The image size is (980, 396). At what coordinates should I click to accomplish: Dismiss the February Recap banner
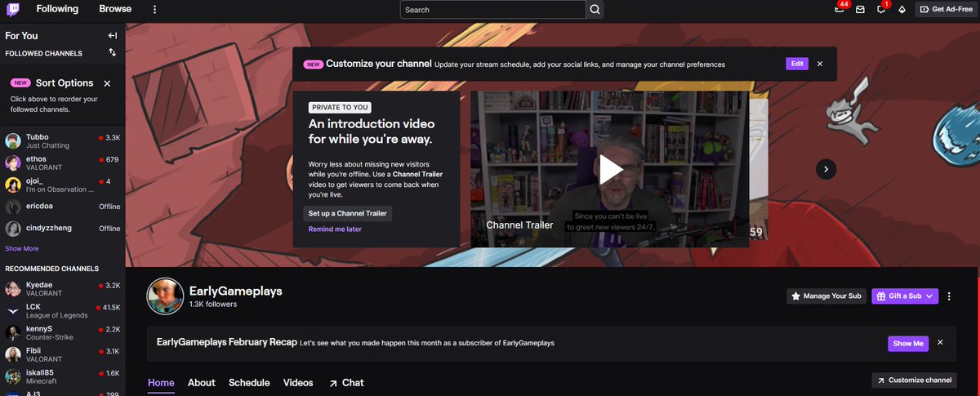point(940,343)
